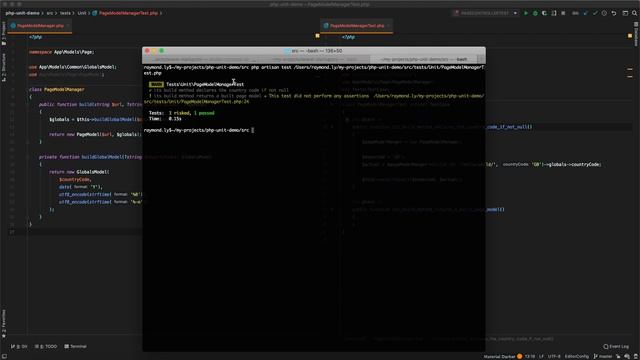Click the cursor position 13:18 status entry
Screen dimensions: 640x360
[x=529, y=357]
